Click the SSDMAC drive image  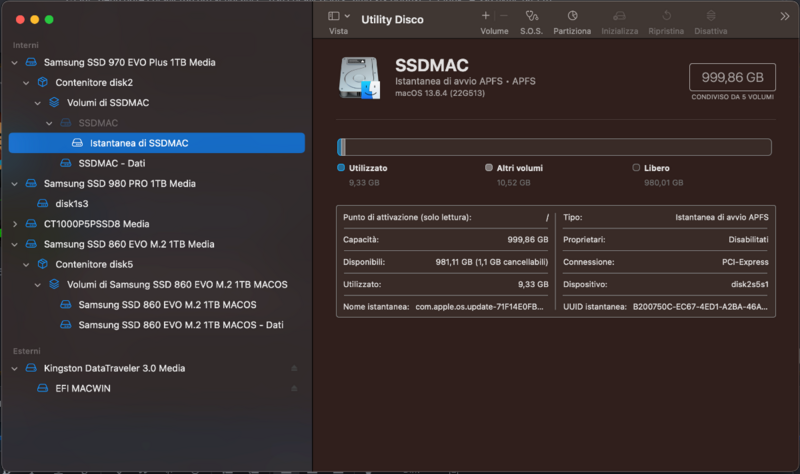pyautogui.click(x=359, y=78)
